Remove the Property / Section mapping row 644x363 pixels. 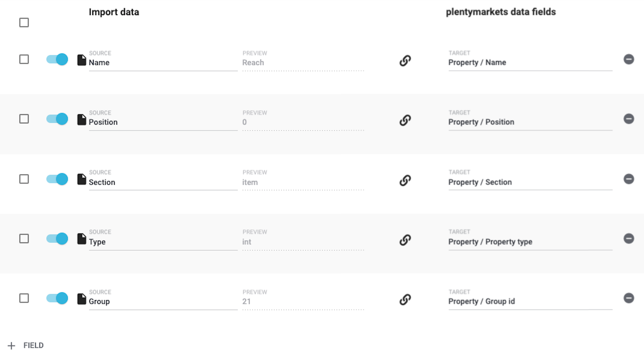[629, 179]
